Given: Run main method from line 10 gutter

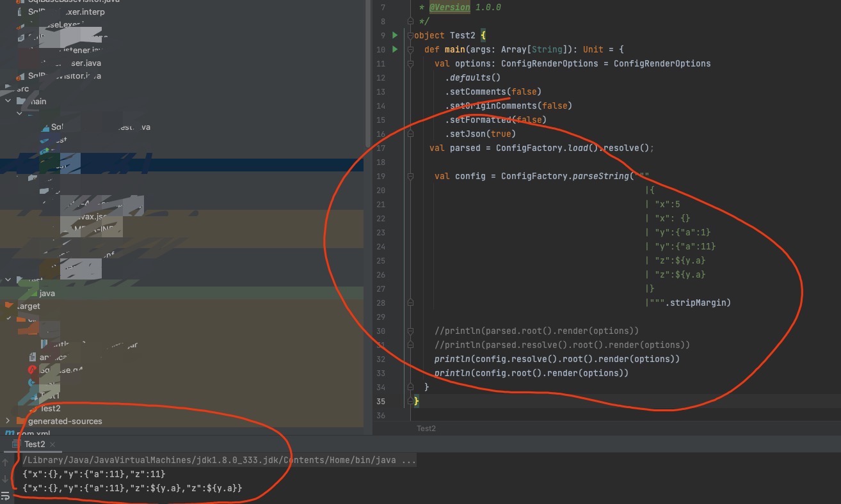Looking at the screenshot, I should tap(395, 49).
